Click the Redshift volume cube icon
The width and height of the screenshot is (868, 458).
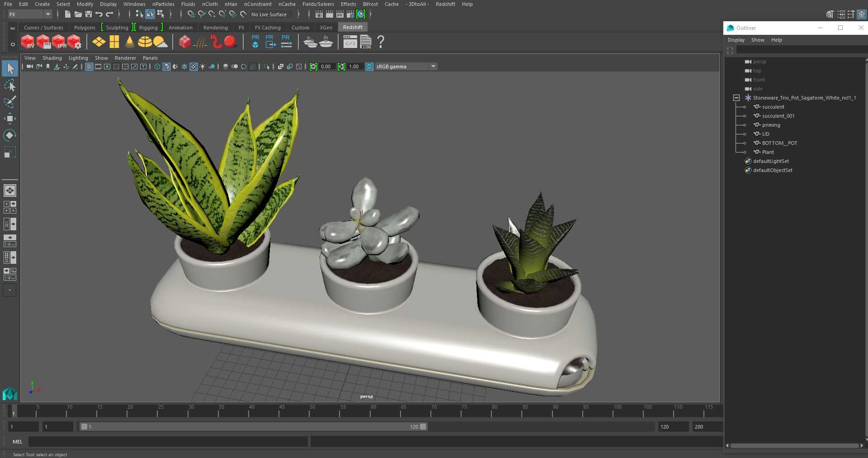tap(184, 42)
